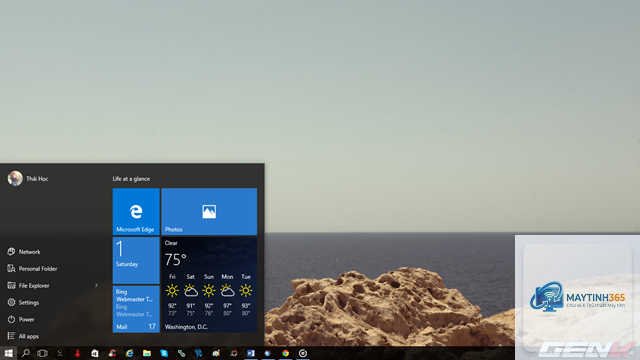The width and height of the screenshot is (640, 360).
Task: Click the Windows Start button
Action: click(x=8, y=353)
